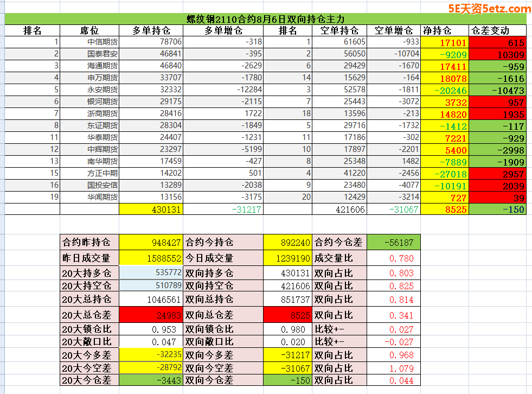The width and height of the screenshot is (532, 394).
Task: Select the 国投安信 seat cell
Action: (89, 185)
